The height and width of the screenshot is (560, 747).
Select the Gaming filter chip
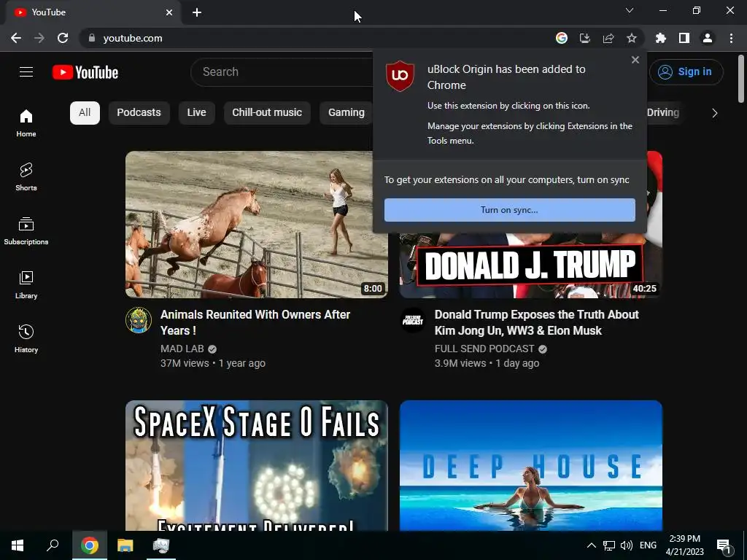[x=347, y=113]
